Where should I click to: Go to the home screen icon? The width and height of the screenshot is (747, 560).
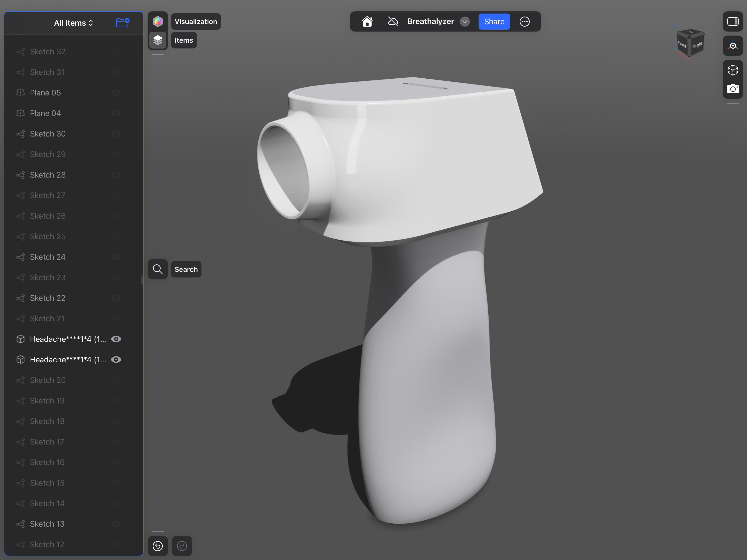click(367, 22)
